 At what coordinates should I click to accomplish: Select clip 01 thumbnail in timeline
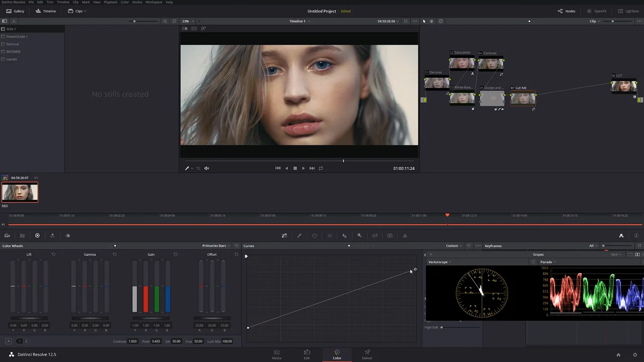20,192
